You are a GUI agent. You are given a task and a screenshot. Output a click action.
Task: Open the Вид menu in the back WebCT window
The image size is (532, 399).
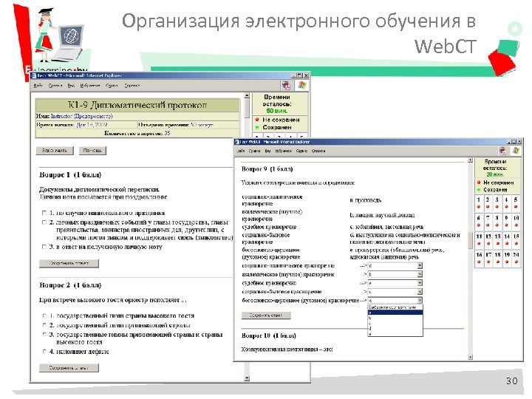[x=71, y=86]
